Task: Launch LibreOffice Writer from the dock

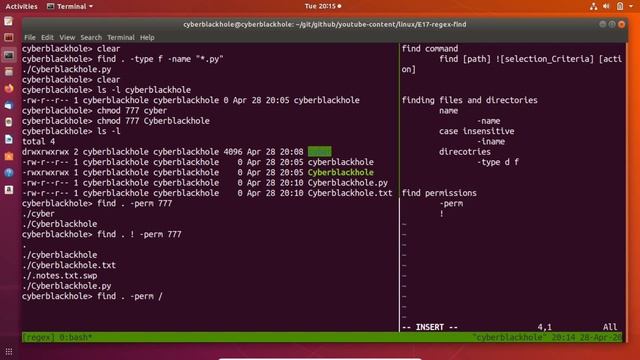Action: 9,139
